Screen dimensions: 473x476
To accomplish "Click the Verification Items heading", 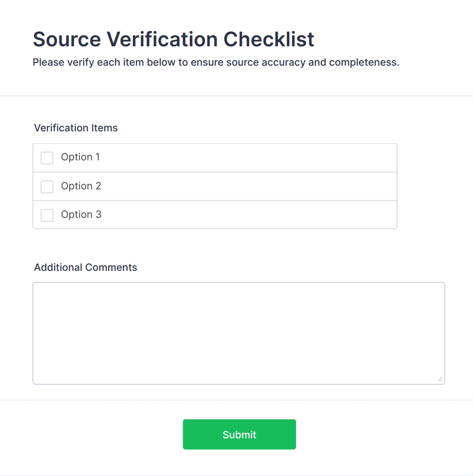I will pyautogui.click(x=75, y=128).
